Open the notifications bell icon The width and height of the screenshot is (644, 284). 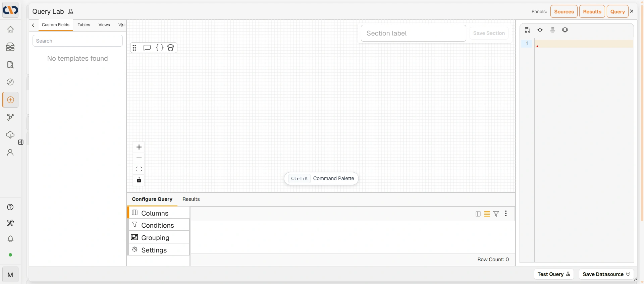click(10, 239)
